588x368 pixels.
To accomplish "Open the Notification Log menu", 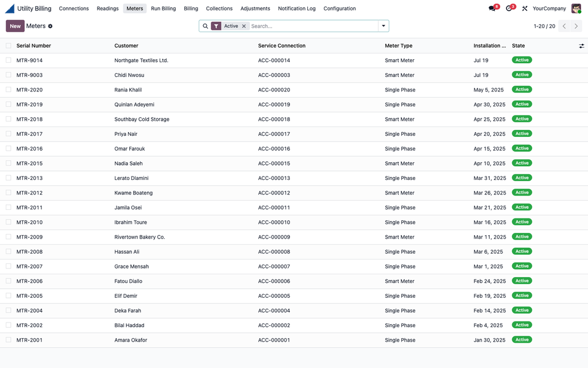I will coord(297,8).
